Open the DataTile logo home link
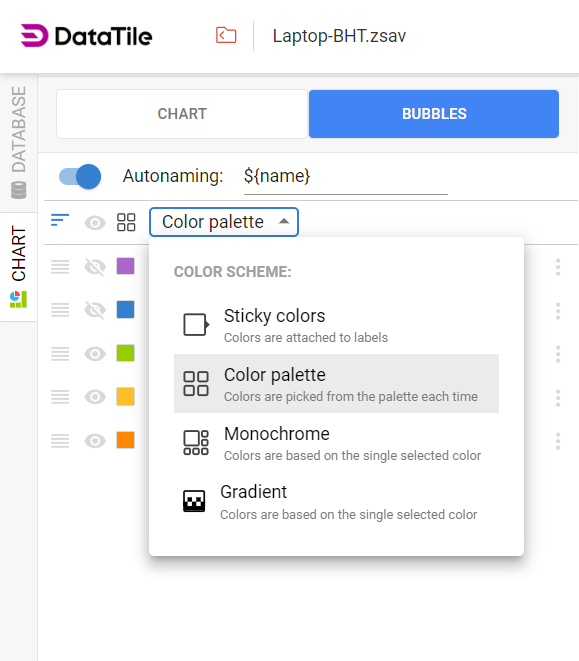This screenshot has width=579, height=661. coord(86,36)
